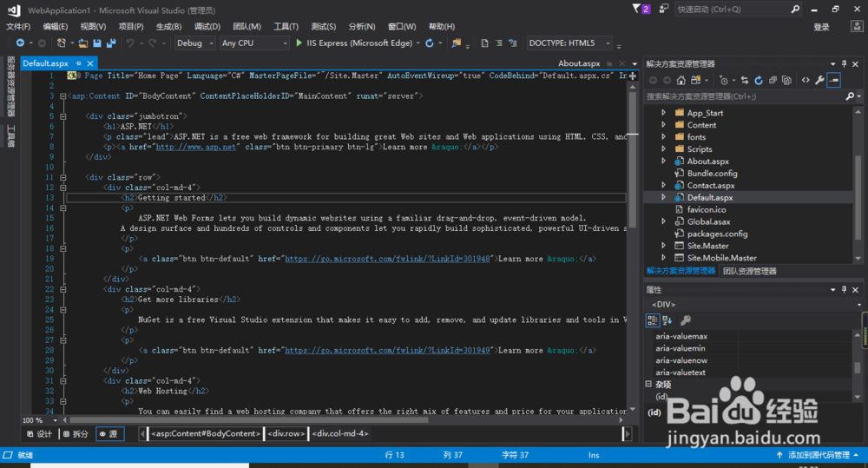Expand the Content folder node
868x468 pixels.
click(664, 125)
